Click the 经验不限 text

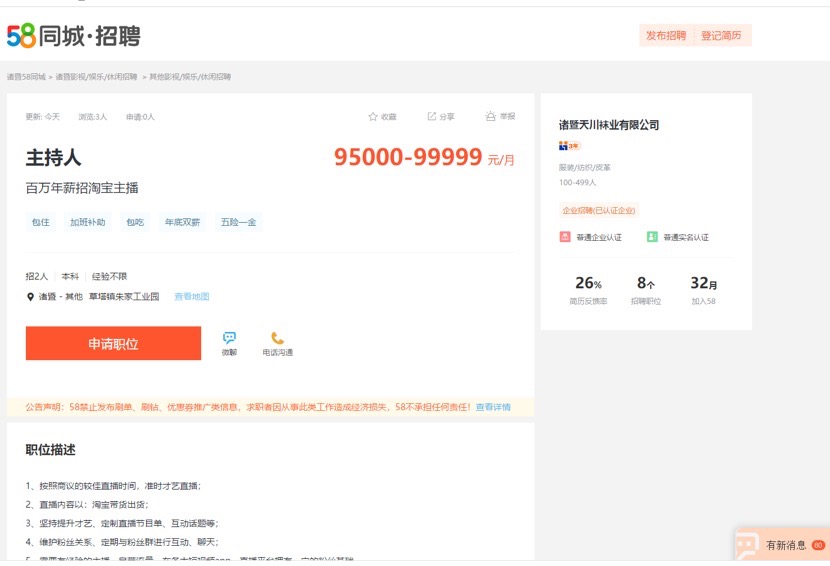110,276
